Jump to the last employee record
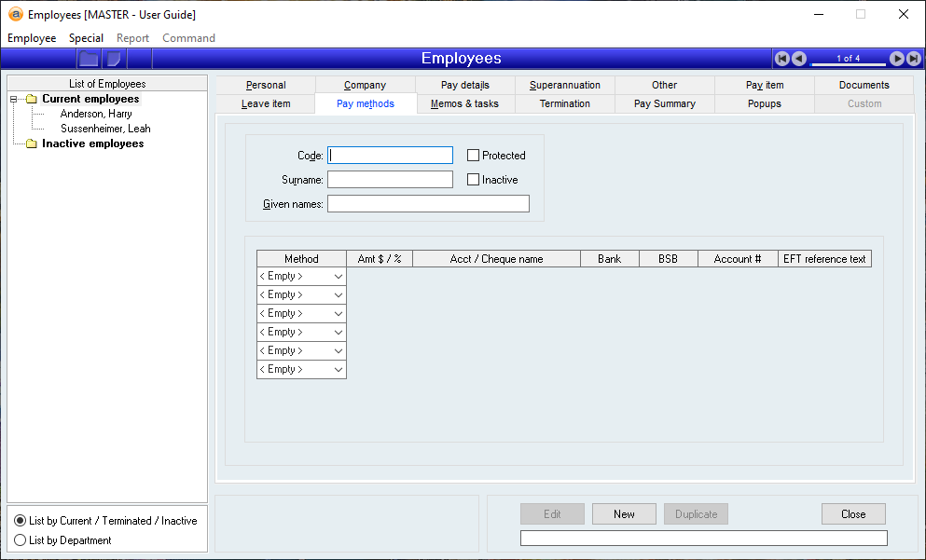926x560 pixels. click(x=913, y=59)
